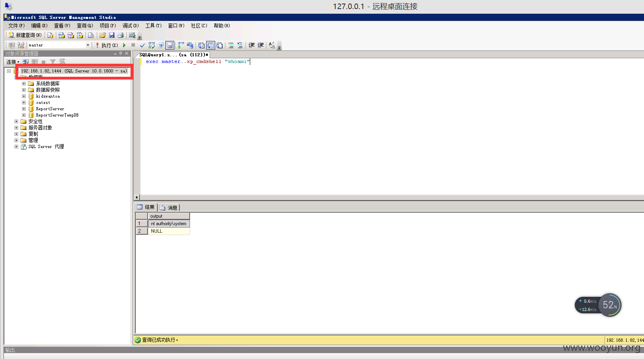Screen dimensions: 644x359
Task: Switch to the Results (结果) tab
Action: pyautogui.click(x=146, y=207)
